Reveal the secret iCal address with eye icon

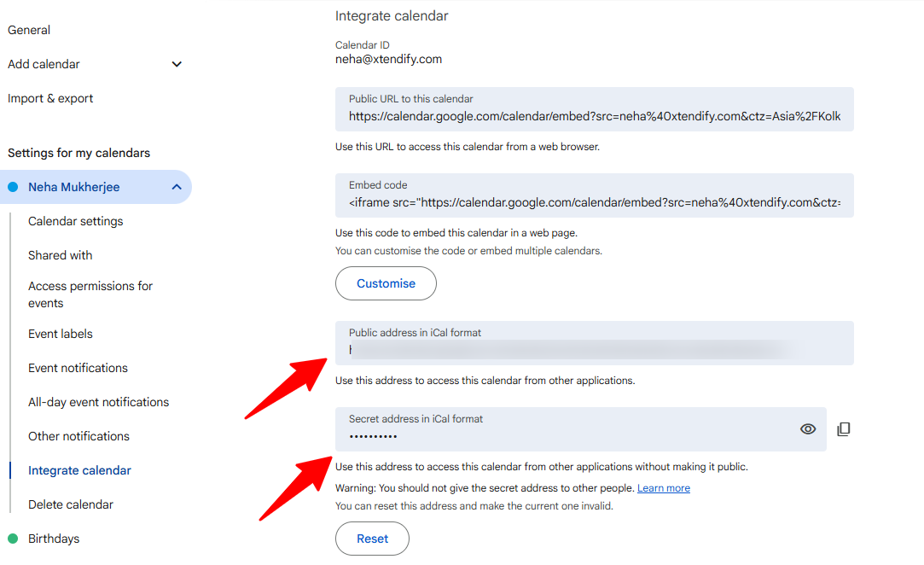click(x=808, y=429)
